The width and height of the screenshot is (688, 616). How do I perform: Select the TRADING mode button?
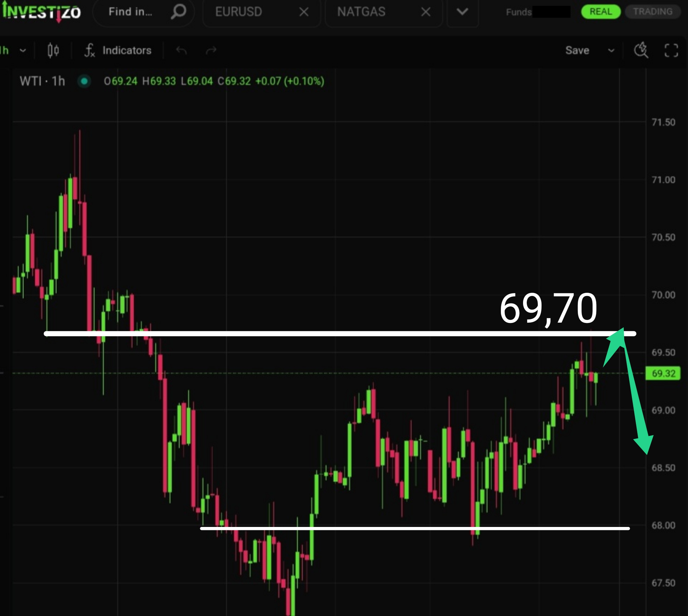653,12
